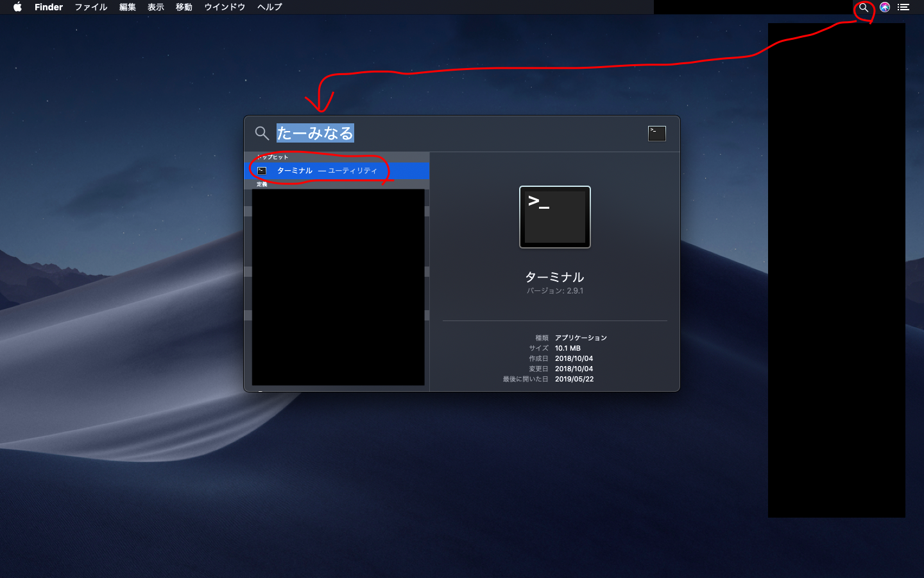Click the Spotlight search field text たーみなる
This screenshot has height=578, width=924.
click(315, 133)
